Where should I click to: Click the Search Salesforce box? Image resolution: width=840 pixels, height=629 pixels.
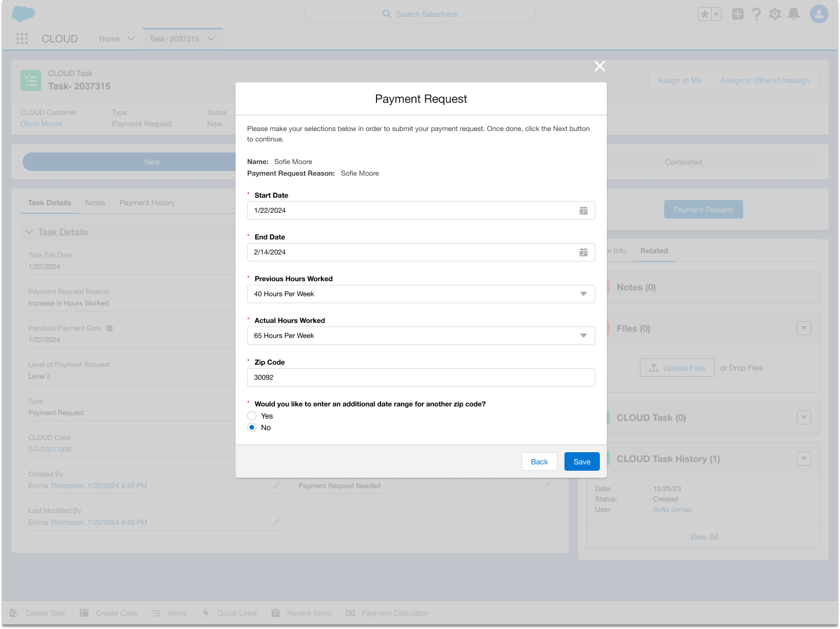coord(420,14)
